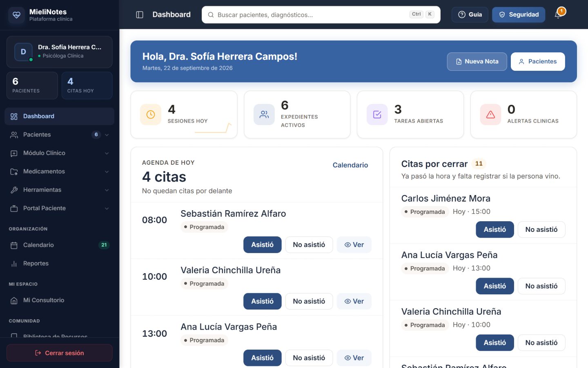View Valeria Chinchilla Ureña's 10:00 agenda appointment
Viewport: 588px width, 368px height.
pyautogui.click(x=354, y=301)
